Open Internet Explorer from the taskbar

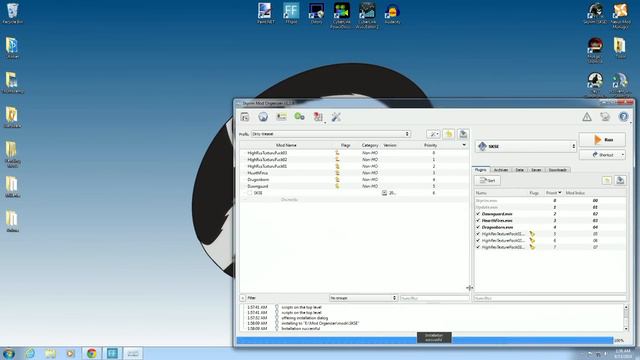click(x=30, y=353)
